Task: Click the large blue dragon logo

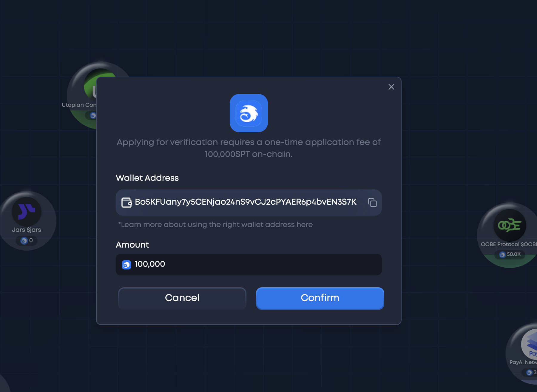Action: pyautogui.click(x=249, y=113)
